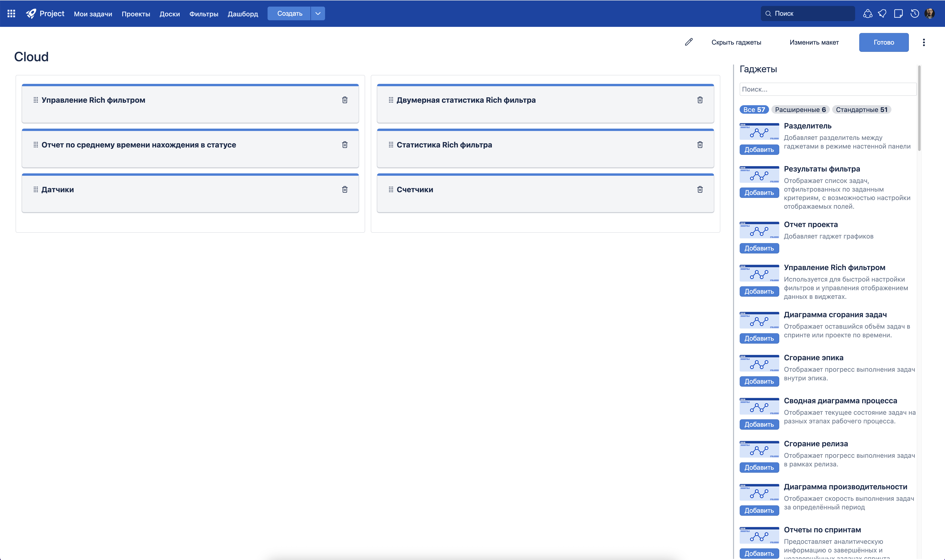
Task: Click the Диаграмма сгорания задач title
Action: coord(835,314)
